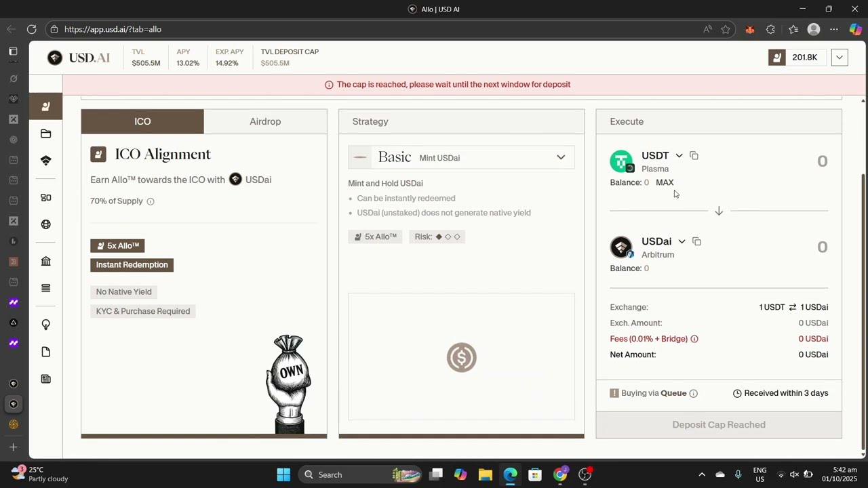Open Google Chrome from the taskbar
The width and height of the screenshot is (868, 488).
tap(560, 474)
